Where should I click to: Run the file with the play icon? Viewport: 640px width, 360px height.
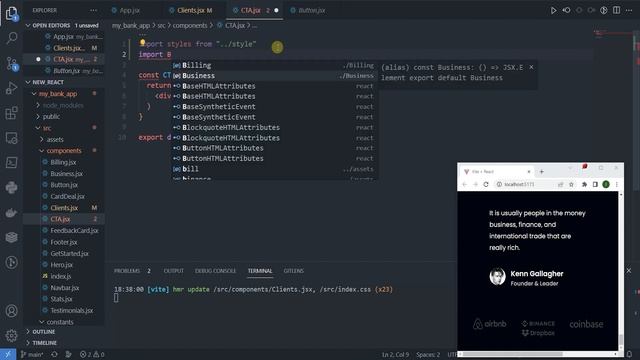tap(553, 10)
